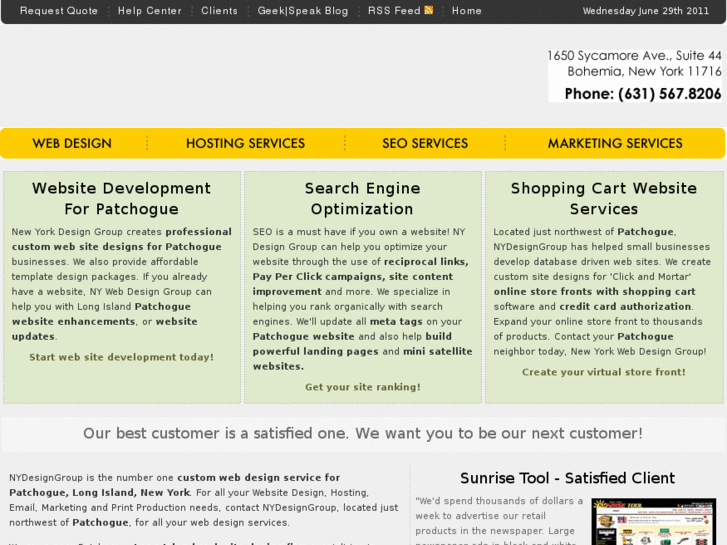Go to the Help Center
The height and width of the screenshot is (545, 727).
pos(149,11)
